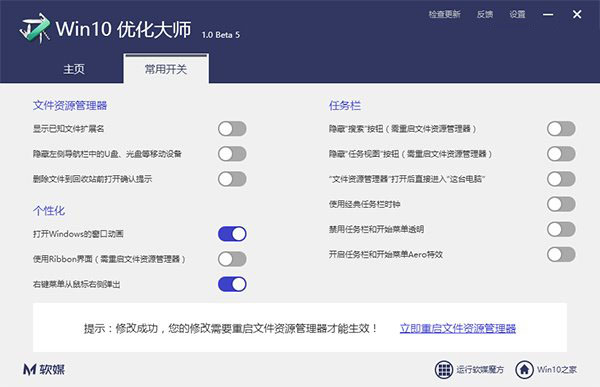Switch to the 主页 tab

pos(74,69)
